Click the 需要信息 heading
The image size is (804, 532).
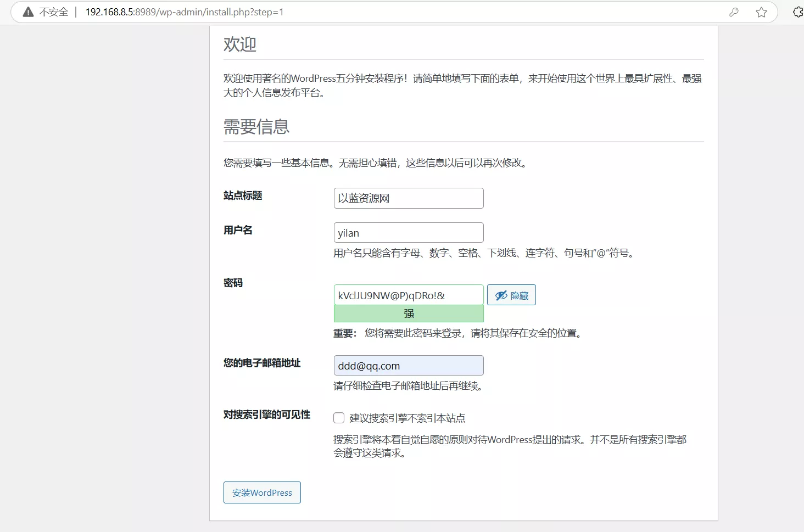point(256,127)
